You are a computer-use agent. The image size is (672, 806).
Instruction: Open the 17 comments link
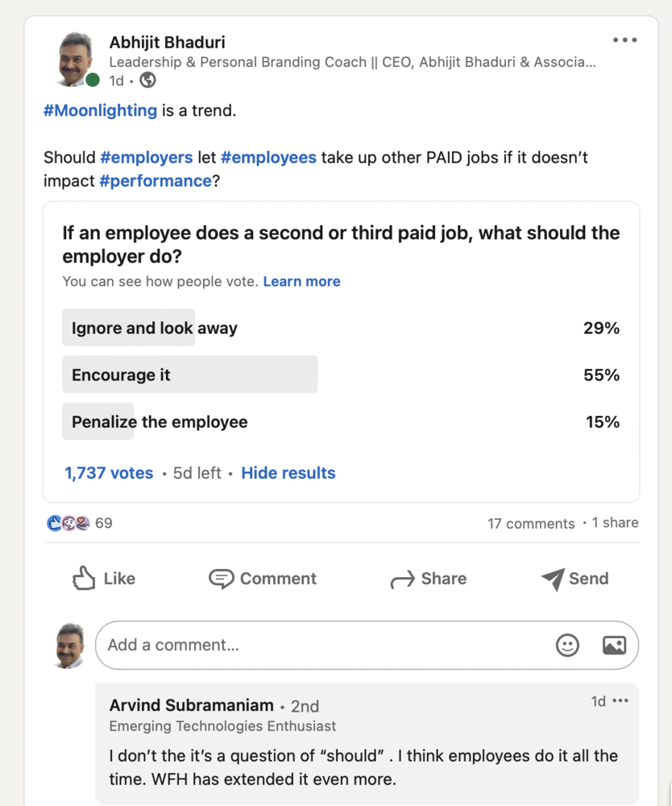(531, 523)
